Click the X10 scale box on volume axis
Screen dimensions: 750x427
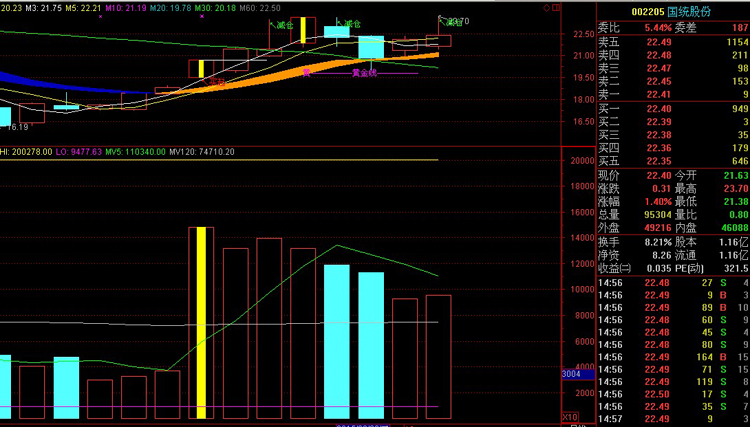(x=569, y=416)
